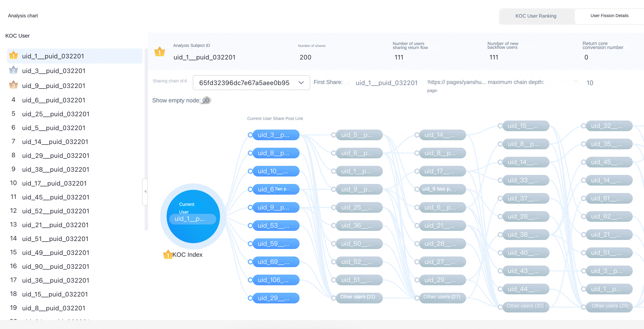Select the uid_40 node in the chart
This screenshot has height=329, width=644.
tap(526, 253)
